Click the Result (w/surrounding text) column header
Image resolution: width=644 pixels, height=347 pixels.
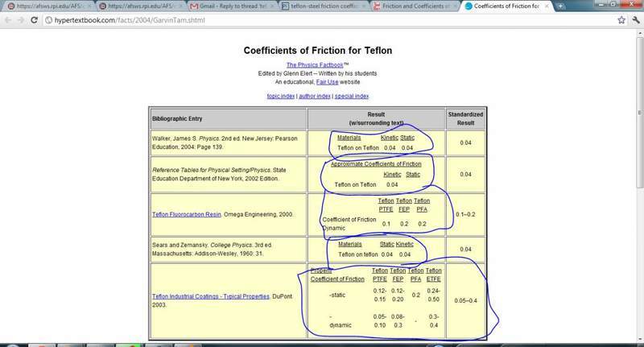(376, 118)
